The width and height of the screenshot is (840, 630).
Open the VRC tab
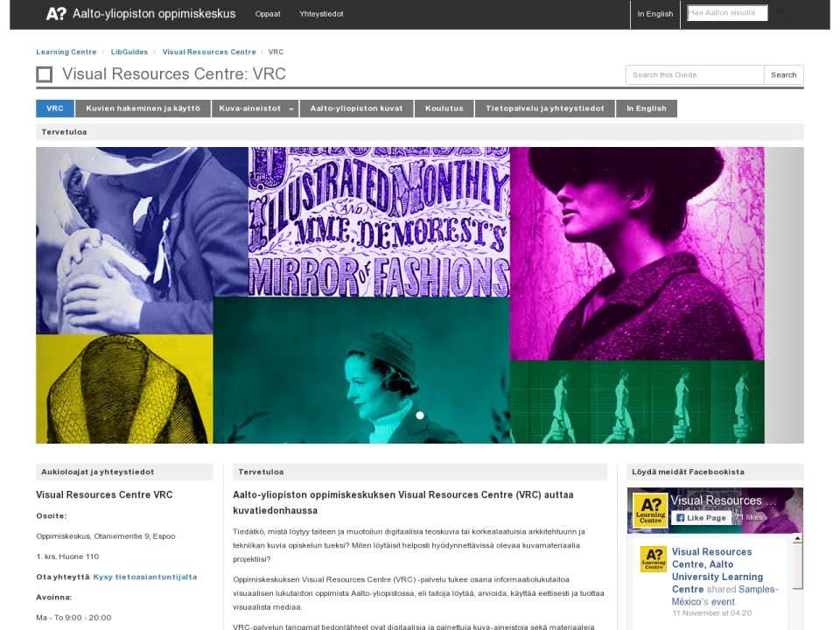(54, 108)
